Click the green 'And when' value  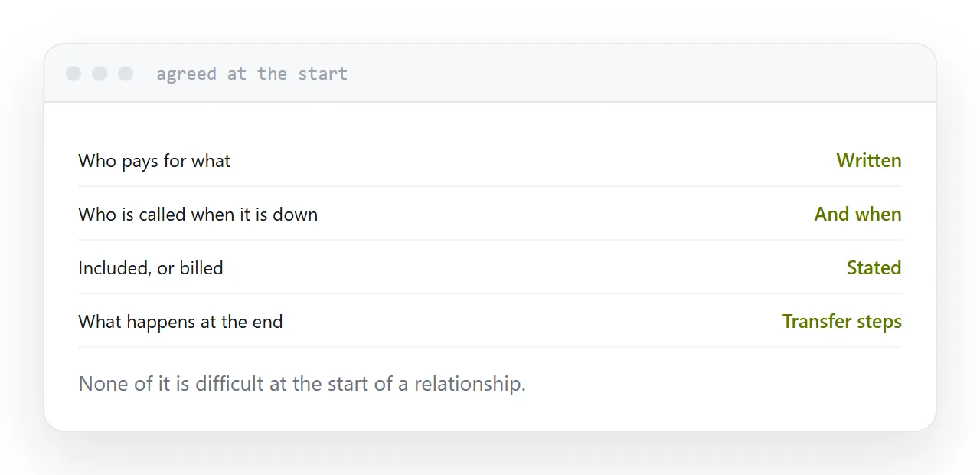point(858,215)
